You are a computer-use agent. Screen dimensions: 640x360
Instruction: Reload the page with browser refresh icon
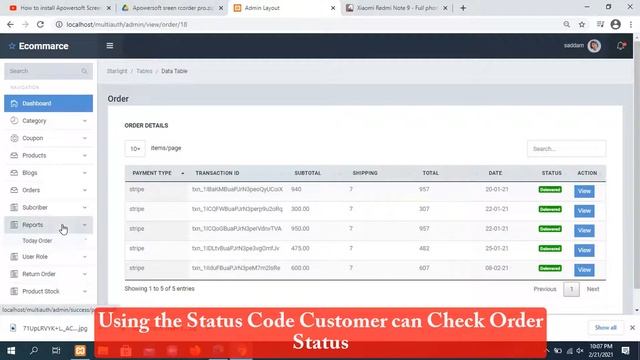point(40,24)
